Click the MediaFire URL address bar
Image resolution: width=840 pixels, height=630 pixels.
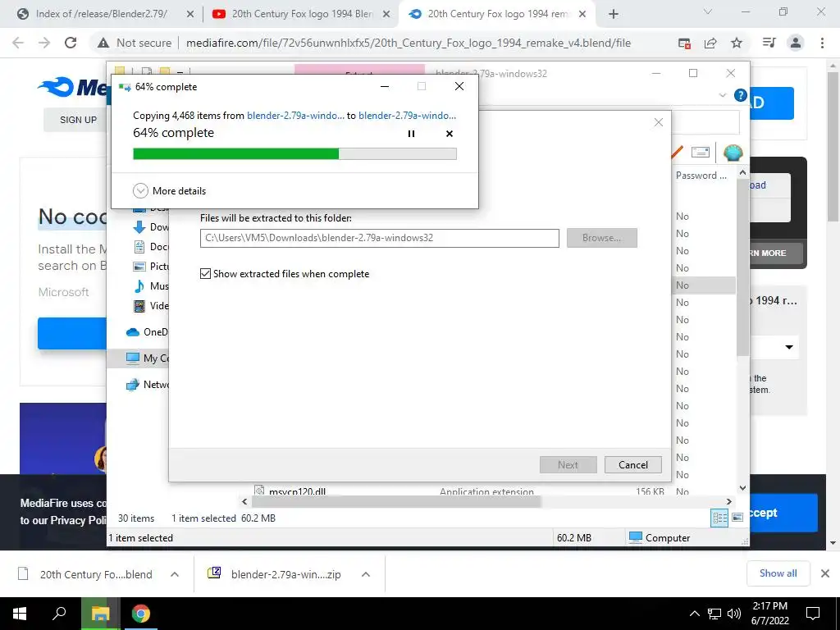click(x=409, y=43)
